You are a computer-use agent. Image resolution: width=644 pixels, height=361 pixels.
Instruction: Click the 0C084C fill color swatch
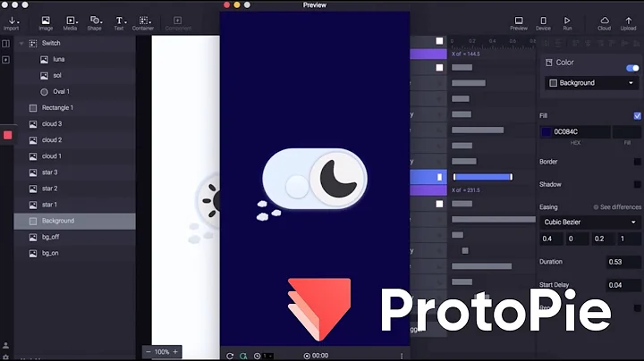coord(546,131)
